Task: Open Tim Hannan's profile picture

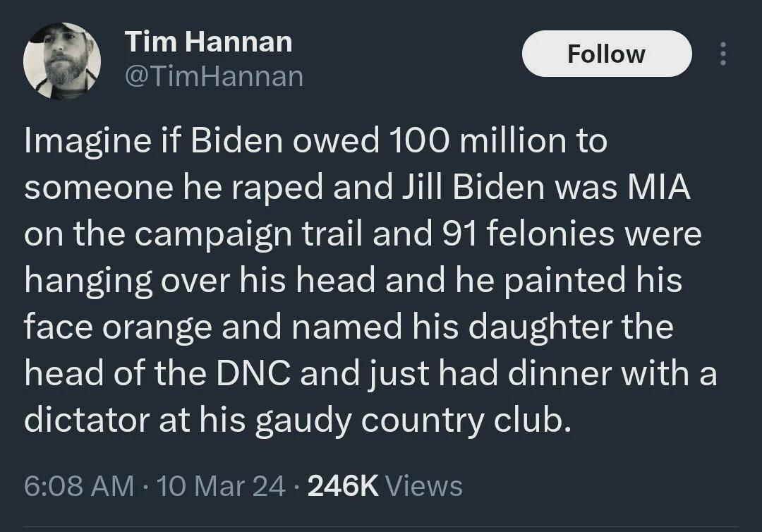Action: coord(61,61)
